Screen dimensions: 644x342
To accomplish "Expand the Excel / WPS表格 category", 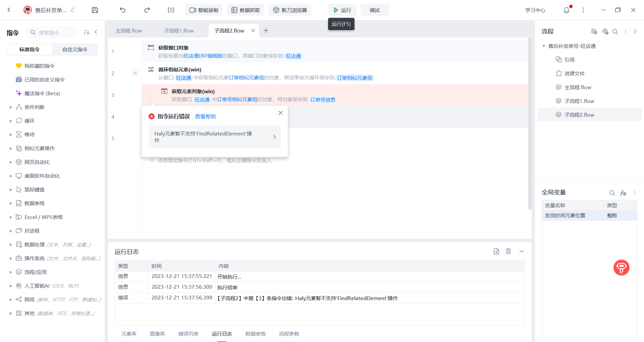I will click(11, 217).
